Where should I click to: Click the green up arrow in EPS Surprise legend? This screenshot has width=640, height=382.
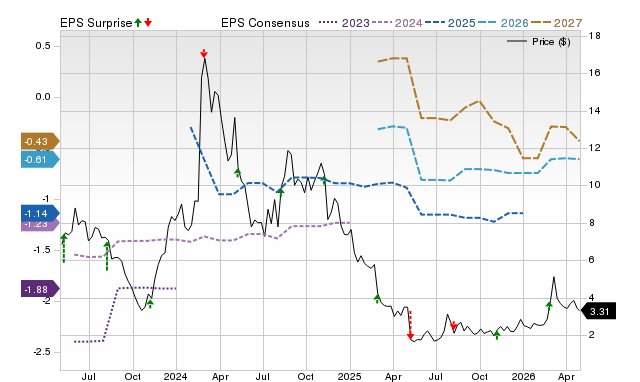tap(138, 23)
